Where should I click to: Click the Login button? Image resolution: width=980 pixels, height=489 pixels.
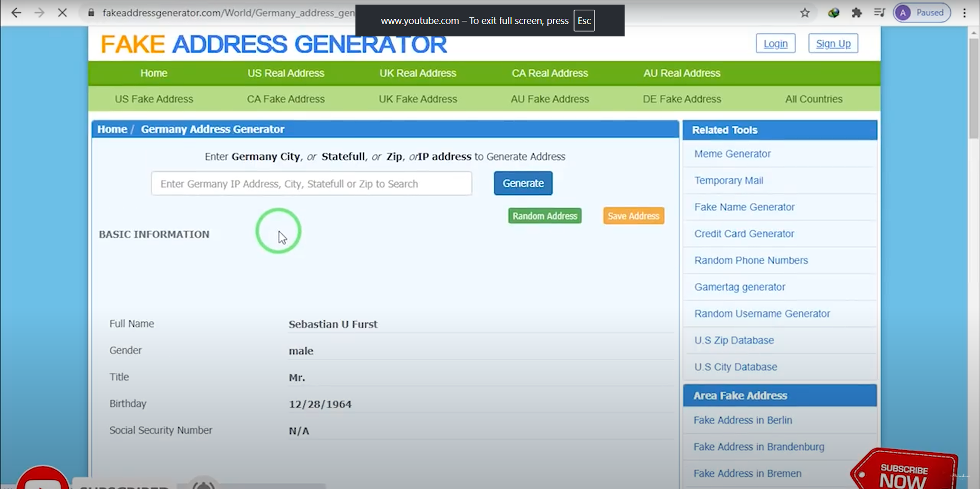(x=775, y=44)
